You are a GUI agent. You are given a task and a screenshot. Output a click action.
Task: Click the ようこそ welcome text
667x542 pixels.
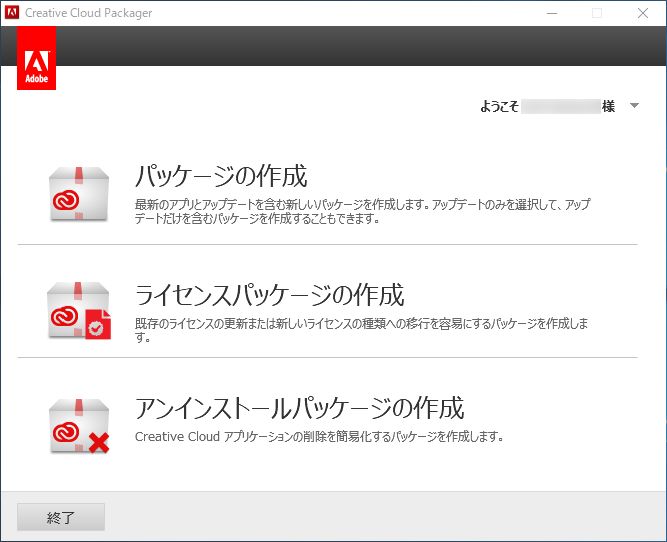[499, 106]
